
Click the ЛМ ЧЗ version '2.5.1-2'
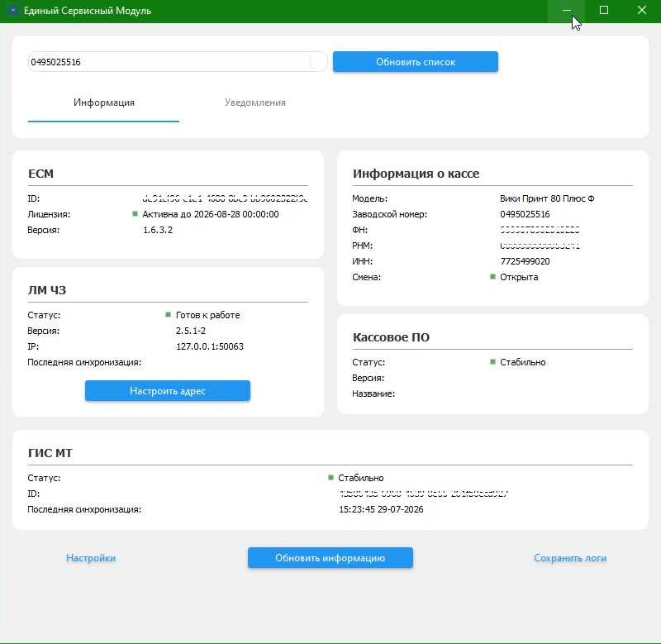point(191,331)
